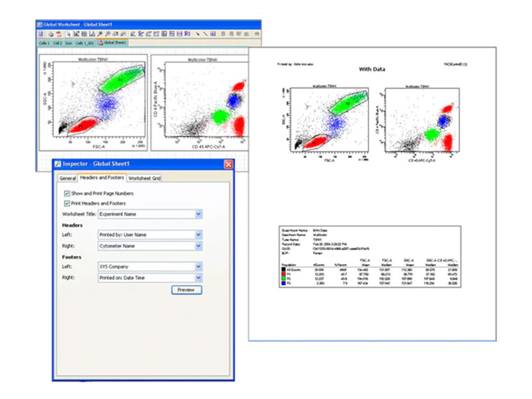532x399 pixels.
Task: Click the Save icon in worksheet toolbar
Action: point(41,34)
